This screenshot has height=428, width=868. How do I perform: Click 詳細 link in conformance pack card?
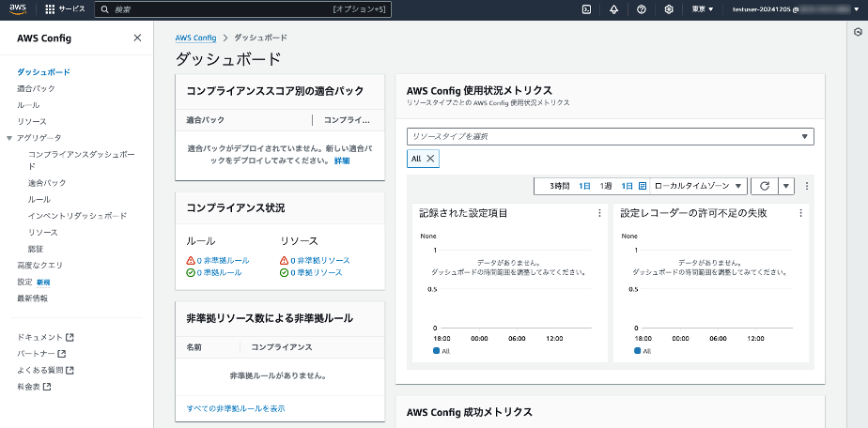[x=342, y=160]
